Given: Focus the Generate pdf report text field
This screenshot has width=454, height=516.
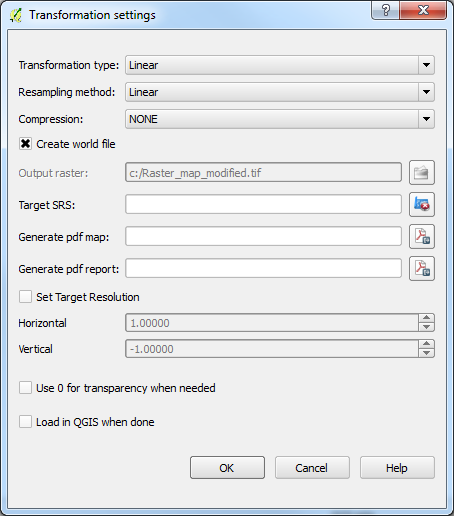Looking at the screenshot, I should tap(263, 268).
